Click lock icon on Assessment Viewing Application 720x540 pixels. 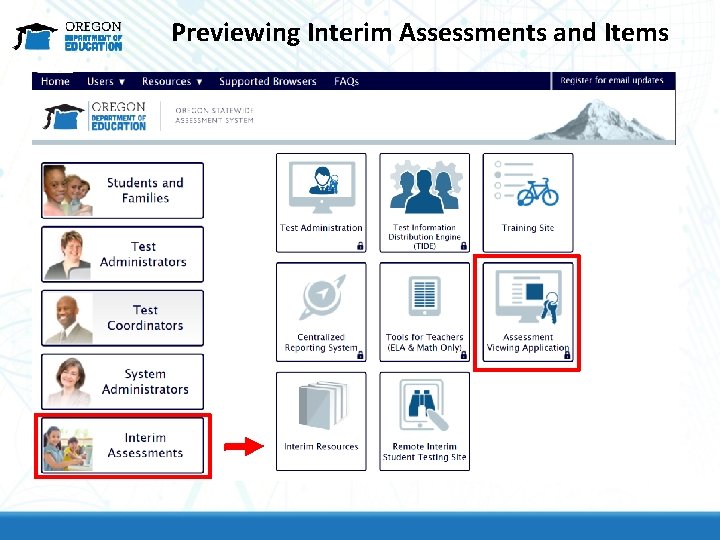pos(567,355)
